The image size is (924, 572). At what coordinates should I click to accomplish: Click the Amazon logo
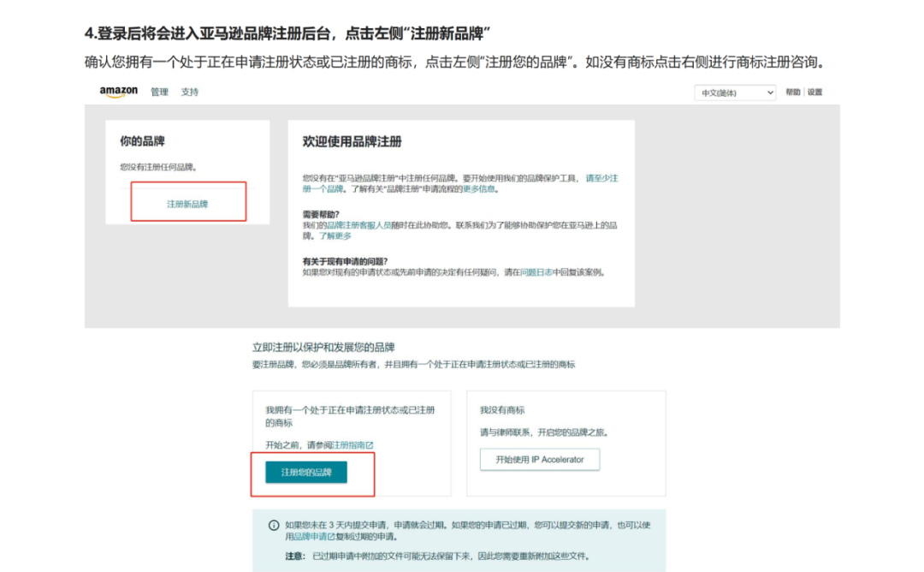coord(118,92)
